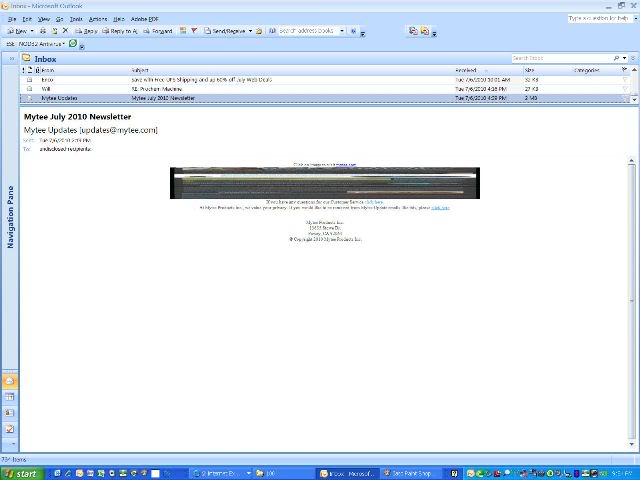This screenshot has width=640, height=480.
Task: Sort by the Flag Status column header
Action: (x=624, y=70)
